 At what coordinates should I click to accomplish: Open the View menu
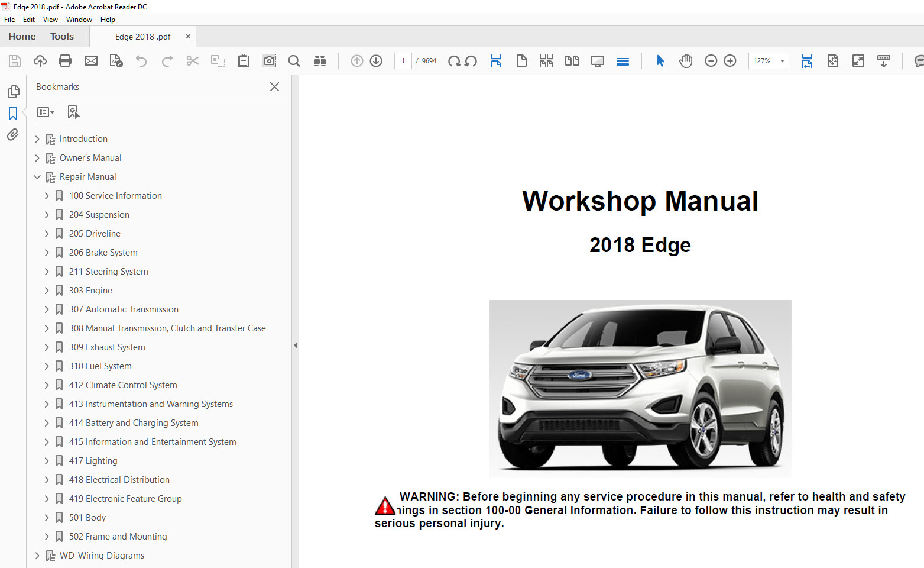(50, 20)
